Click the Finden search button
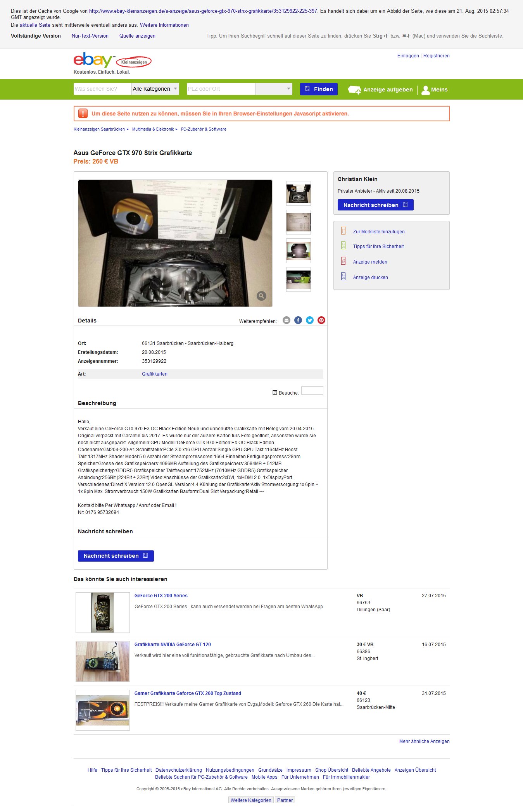Viewport: 523px width, 812px height. (x=319, y=89)
